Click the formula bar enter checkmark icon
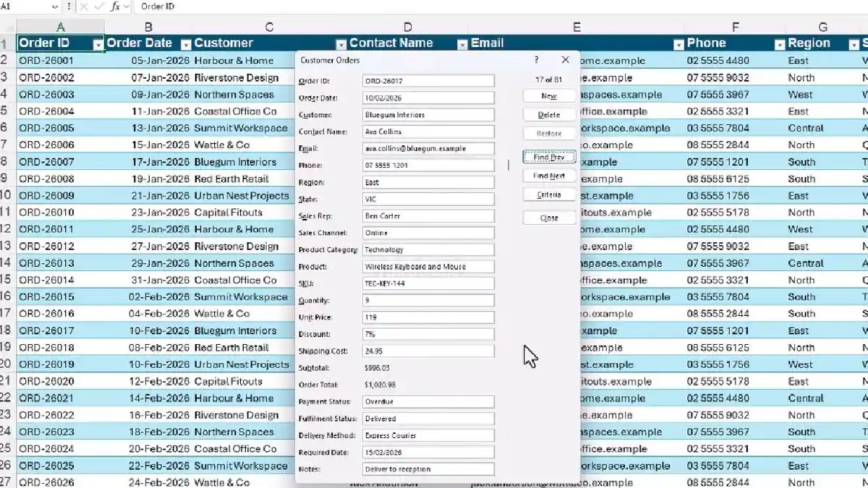868x488 pixels. click(x=99, y=7)
